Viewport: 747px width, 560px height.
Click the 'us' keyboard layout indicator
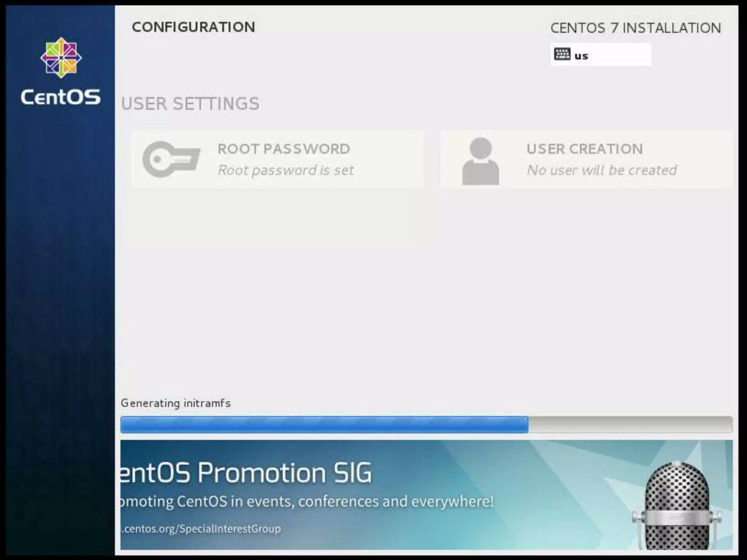click(x=600, y=55)
